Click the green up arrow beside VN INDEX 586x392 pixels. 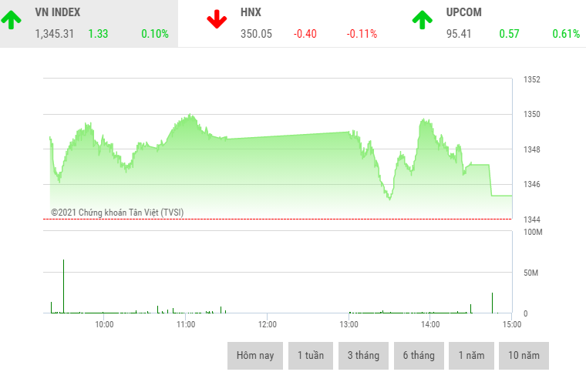coord(12,20)
